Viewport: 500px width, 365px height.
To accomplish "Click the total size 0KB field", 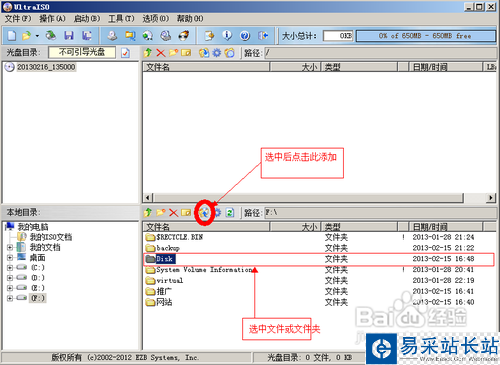I will [x=338, y=36].
